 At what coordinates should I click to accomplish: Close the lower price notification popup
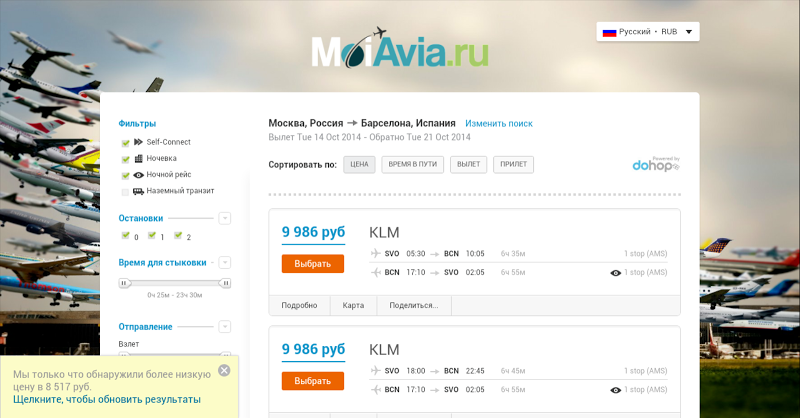tap(224, 370)
